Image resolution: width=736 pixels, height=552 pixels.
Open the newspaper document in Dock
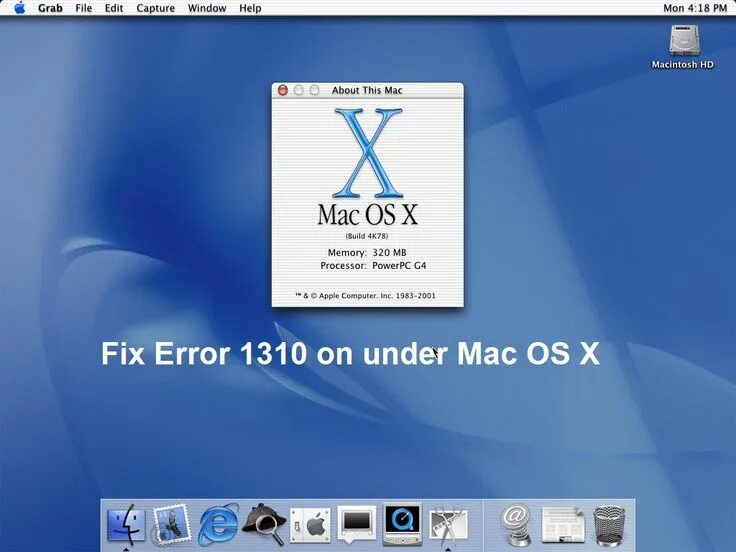[x=563, y=525]
